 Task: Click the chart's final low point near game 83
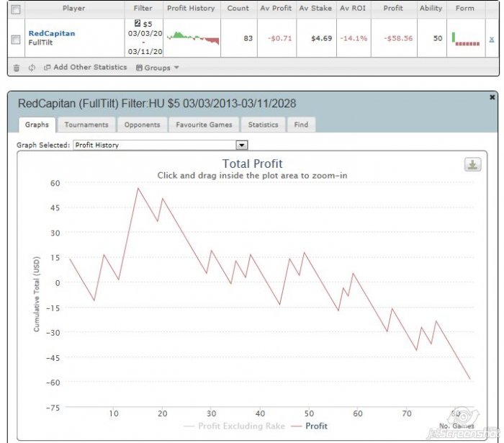470,379
